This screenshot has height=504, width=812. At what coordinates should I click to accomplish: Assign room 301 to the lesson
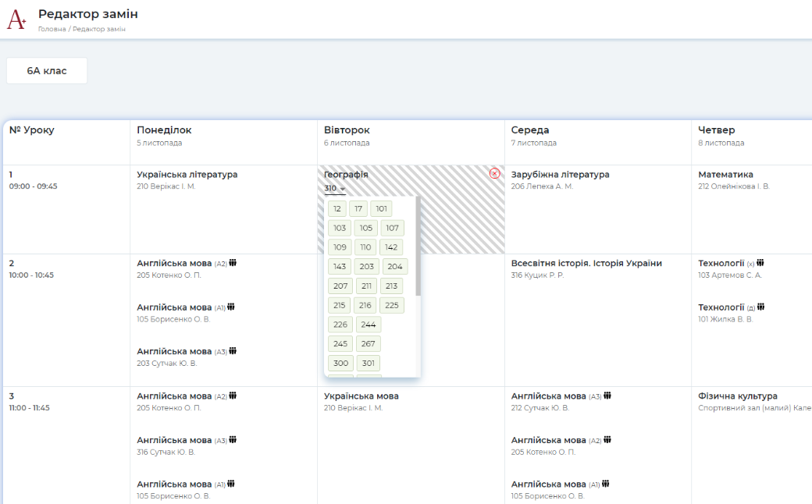[369, 364]
